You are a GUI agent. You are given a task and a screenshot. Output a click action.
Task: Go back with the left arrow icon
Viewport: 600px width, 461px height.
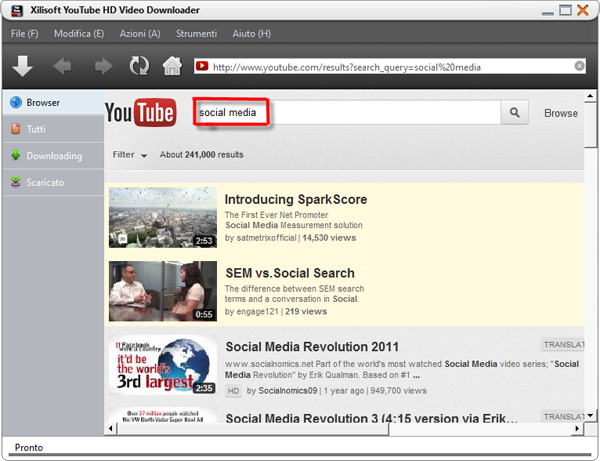pyautogui.click(x=62, y=66)
